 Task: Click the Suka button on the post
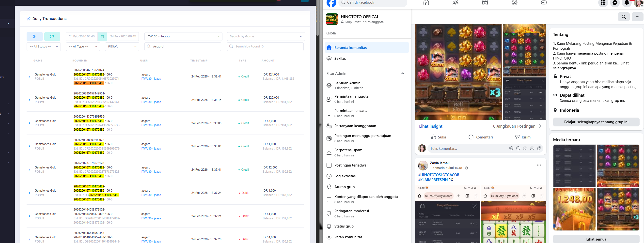point(438,137)
